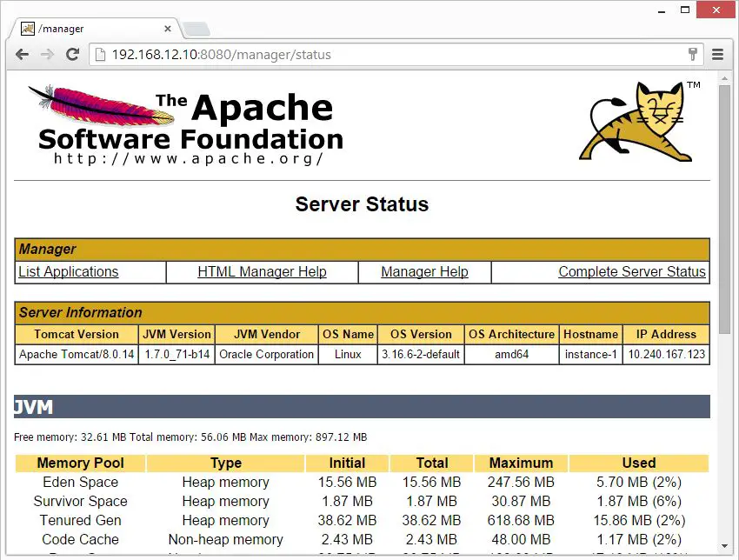Click the Server Status heading
This screenshot has width=739, height=560.
[x=362, y=204]
